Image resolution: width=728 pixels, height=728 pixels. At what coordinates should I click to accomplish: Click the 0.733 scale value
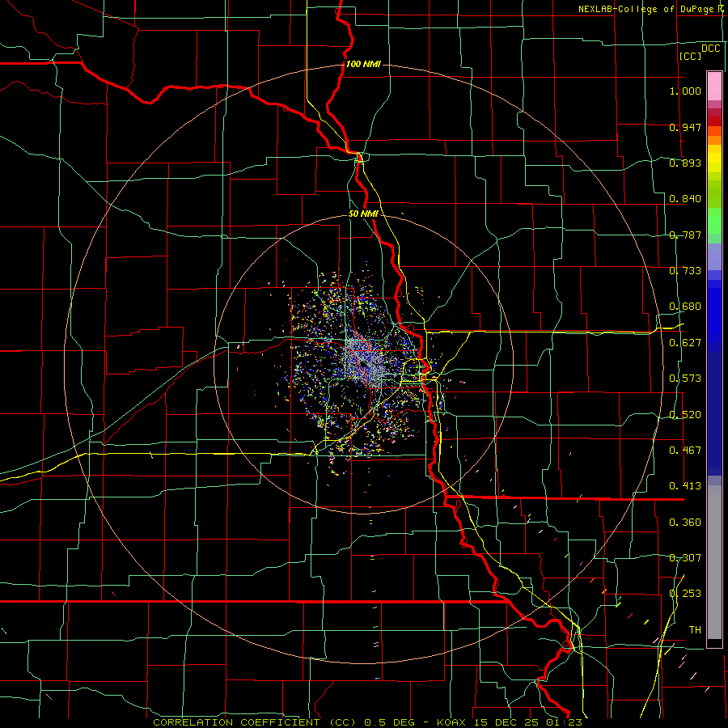[x=685, y=271]
